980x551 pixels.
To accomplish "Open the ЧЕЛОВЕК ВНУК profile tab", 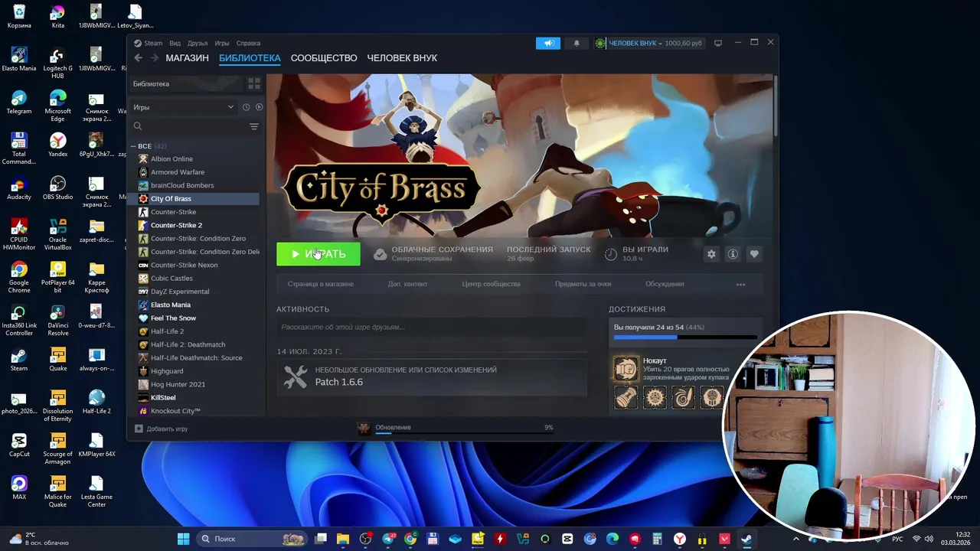I will (x=402, y=58).
